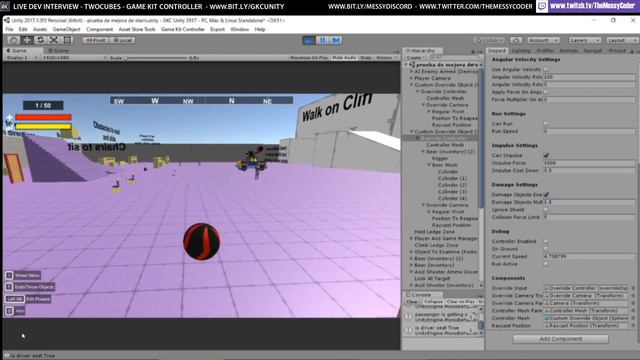The width and height of the screenshot is (640, 360).
Task: Toggle Maximize On Play
Action: (309, 58)
